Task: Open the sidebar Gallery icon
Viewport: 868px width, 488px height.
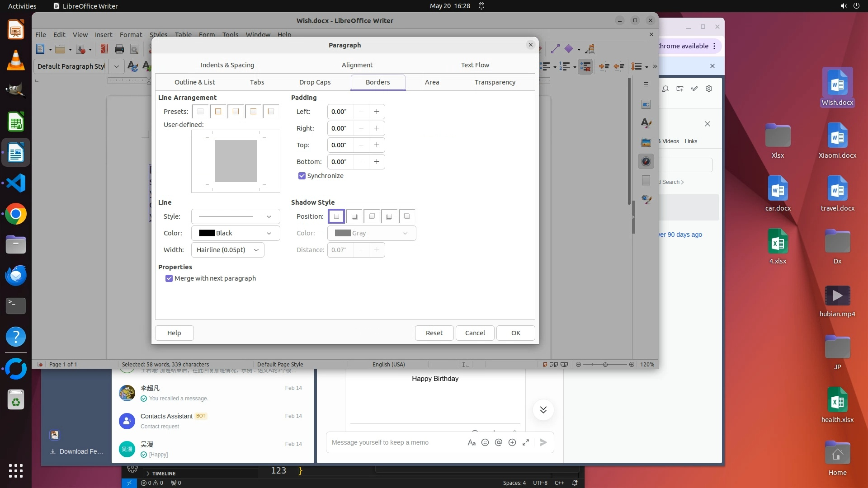Action: [x=646, y=142]
